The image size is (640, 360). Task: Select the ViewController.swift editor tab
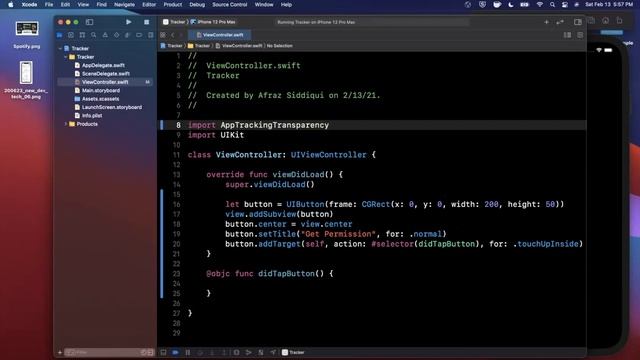(x=220, y=35)
